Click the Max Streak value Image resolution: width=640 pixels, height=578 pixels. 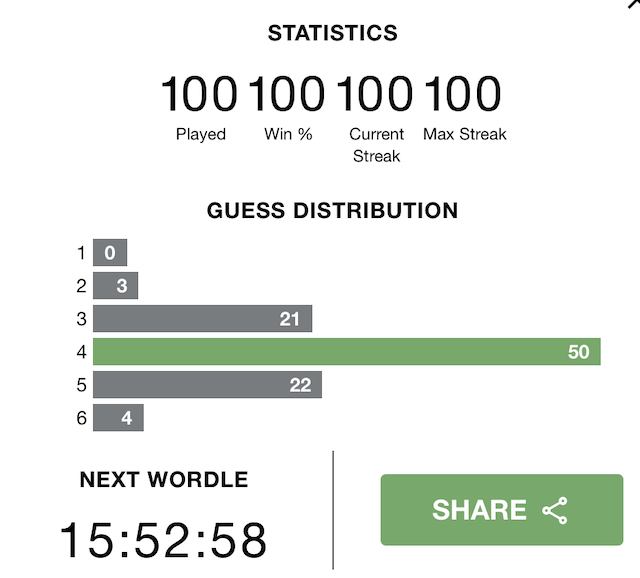coord(463,94)
